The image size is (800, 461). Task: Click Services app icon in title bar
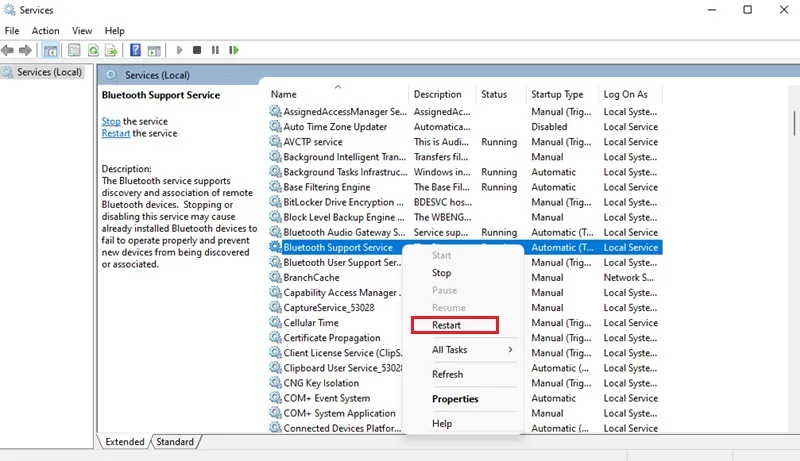tap(9, 10)
